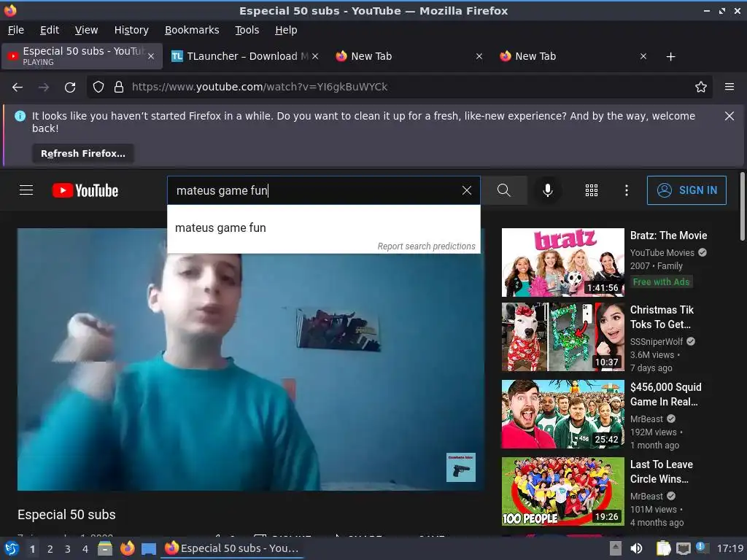
Task: Open the View menu
Action: tap(86, 30)
